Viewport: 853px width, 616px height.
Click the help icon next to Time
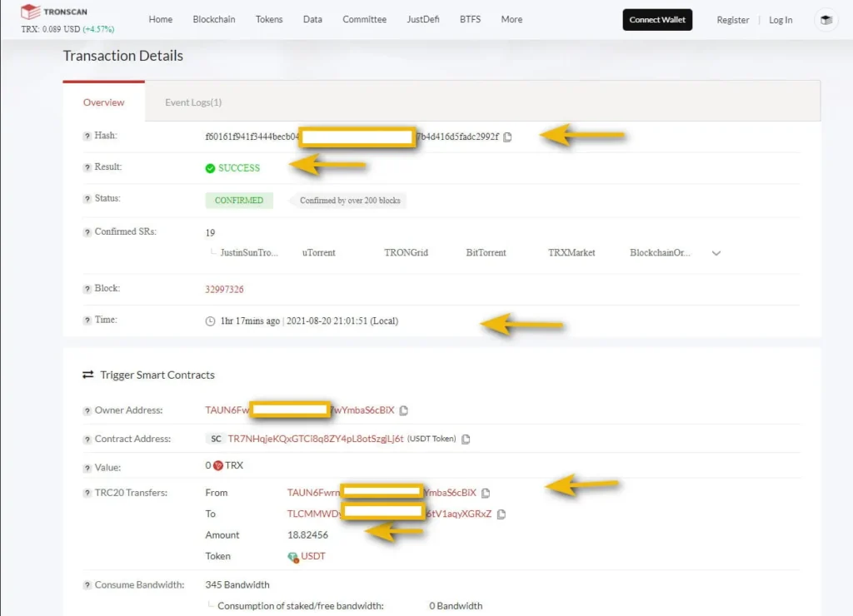pyautogui.click(x=87, y=320)
